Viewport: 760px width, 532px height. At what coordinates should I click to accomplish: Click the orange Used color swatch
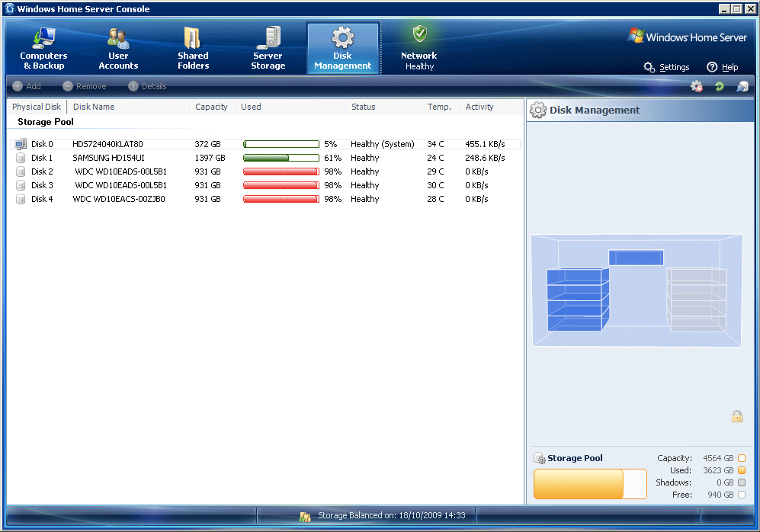(742, 470)
